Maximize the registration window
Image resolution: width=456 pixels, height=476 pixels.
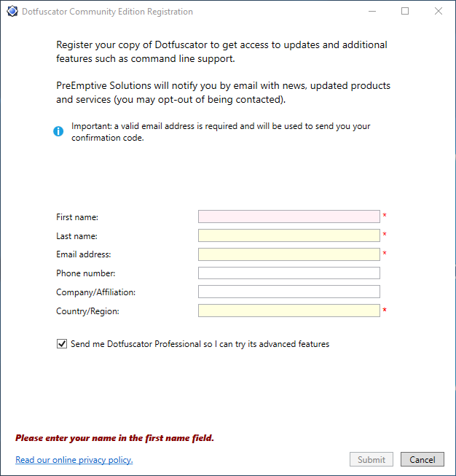[x=405, y=11]
